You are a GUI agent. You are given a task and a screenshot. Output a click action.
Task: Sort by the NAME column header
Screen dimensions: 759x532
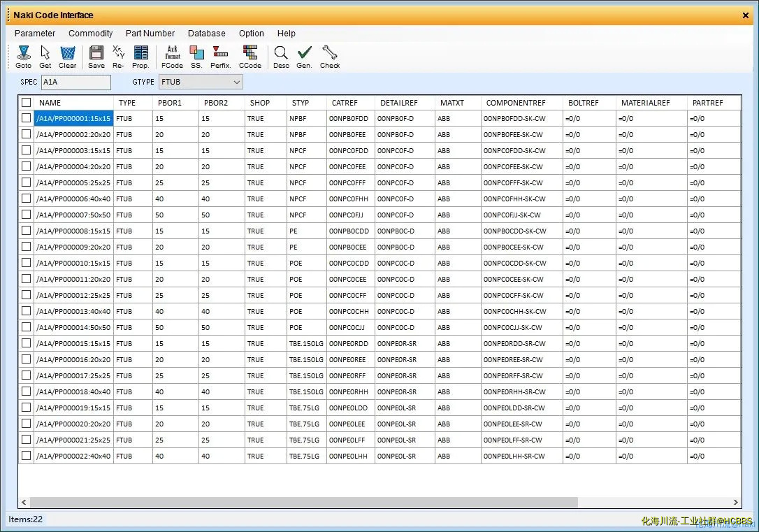click(x=73, y=103)
